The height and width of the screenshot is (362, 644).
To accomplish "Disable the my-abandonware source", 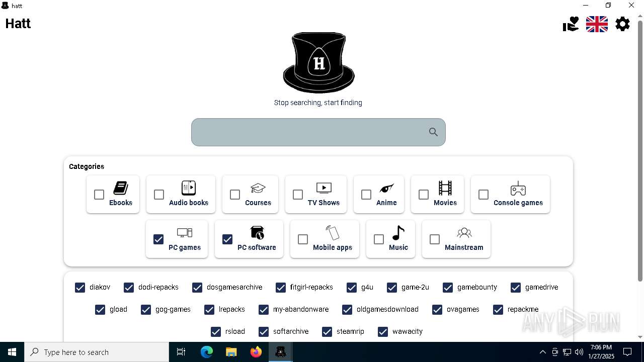I will click(264, 309).
